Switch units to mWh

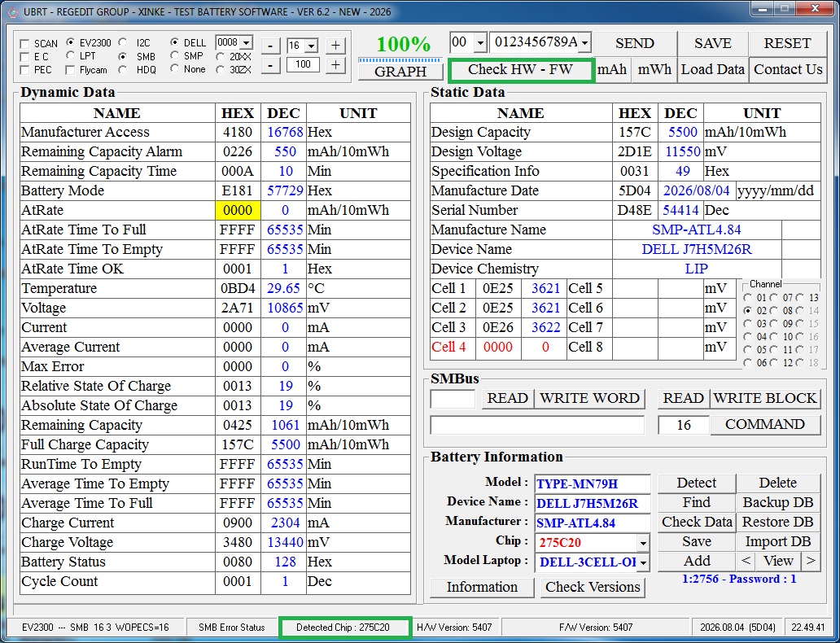pos(654,70)
